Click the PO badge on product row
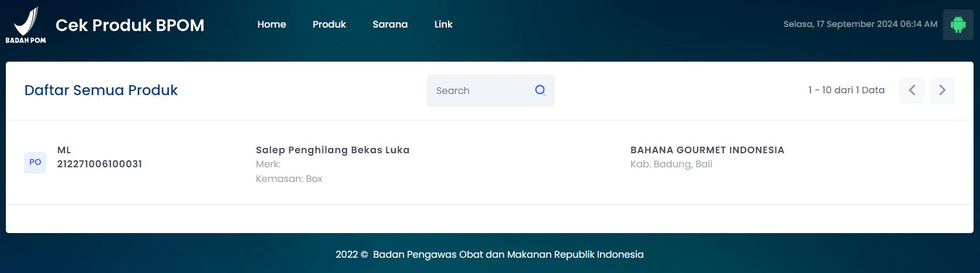Screen dimensions: 980x273 coord(35,163)
